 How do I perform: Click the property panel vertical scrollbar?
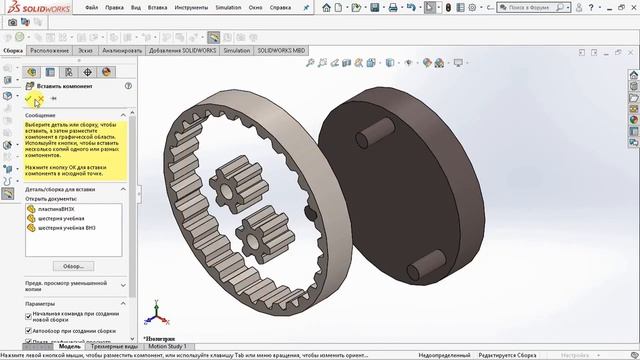(x=132, y=206)
